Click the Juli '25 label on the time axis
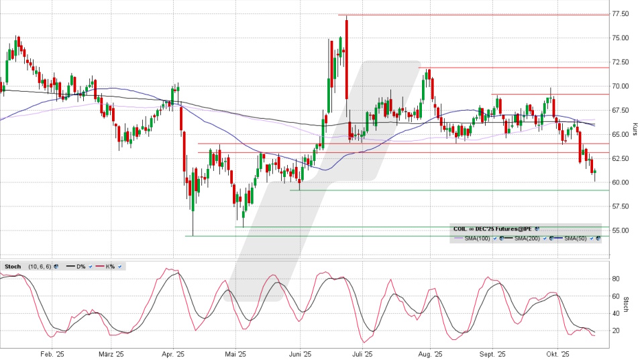The width and height of the screenshot is (644, 362). [364, 354]
